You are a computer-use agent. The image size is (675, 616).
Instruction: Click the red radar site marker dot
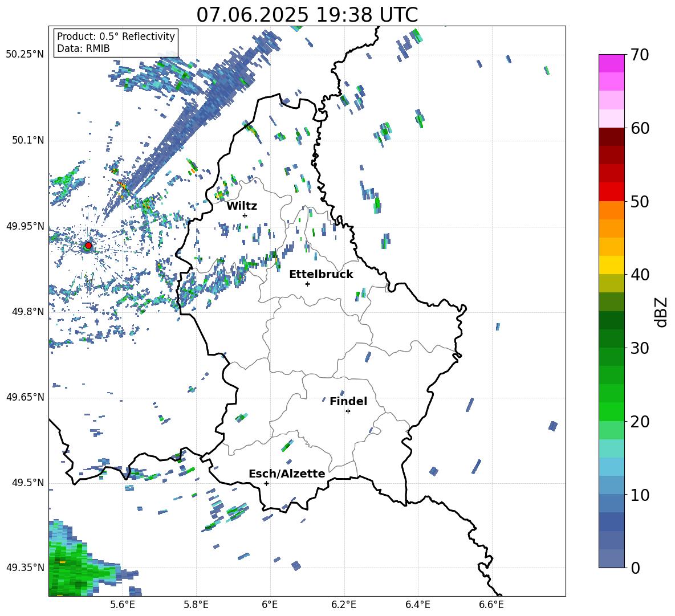(88, 246)
